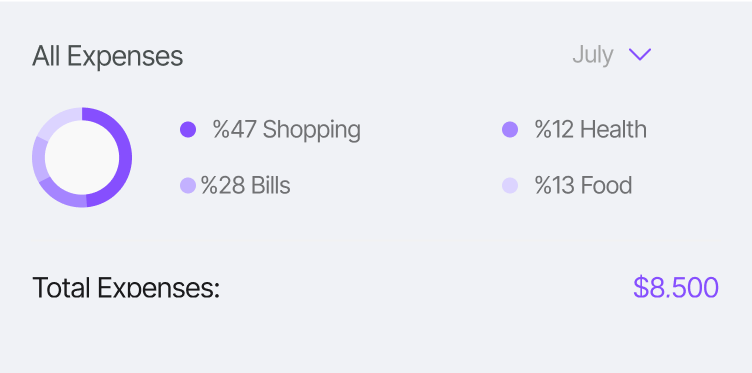Click the July month label
This screenshot has width=752, height=373.
592,55
